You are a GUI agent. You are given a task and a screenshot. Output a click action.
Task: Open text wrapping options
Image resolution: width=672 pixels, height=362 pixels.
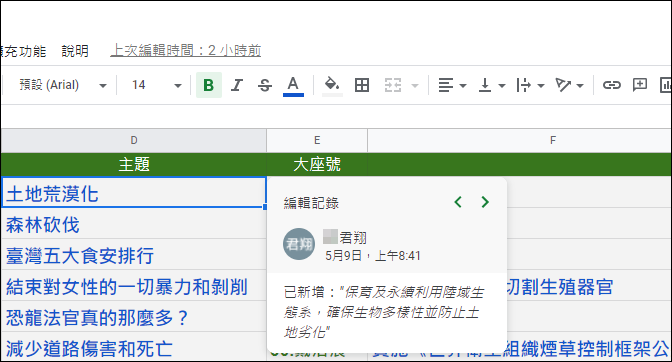pyautogui.click(x=530, y=85)
